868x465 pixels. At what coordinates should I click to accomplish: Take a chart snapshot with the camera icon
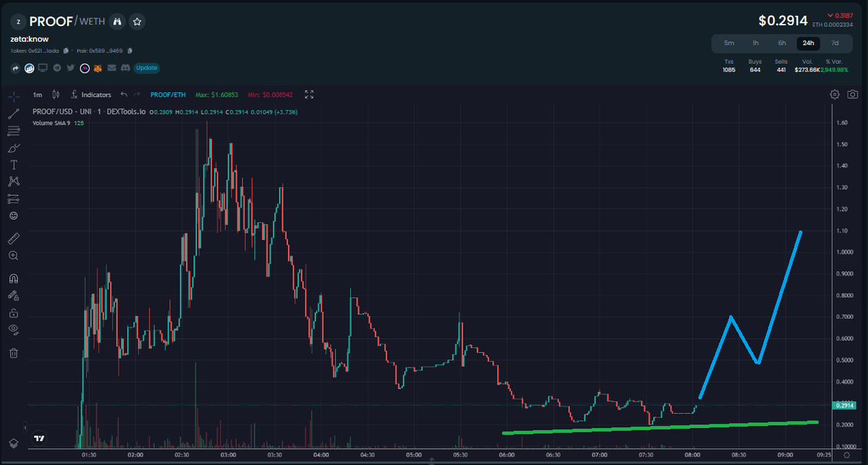click(853, 95)
